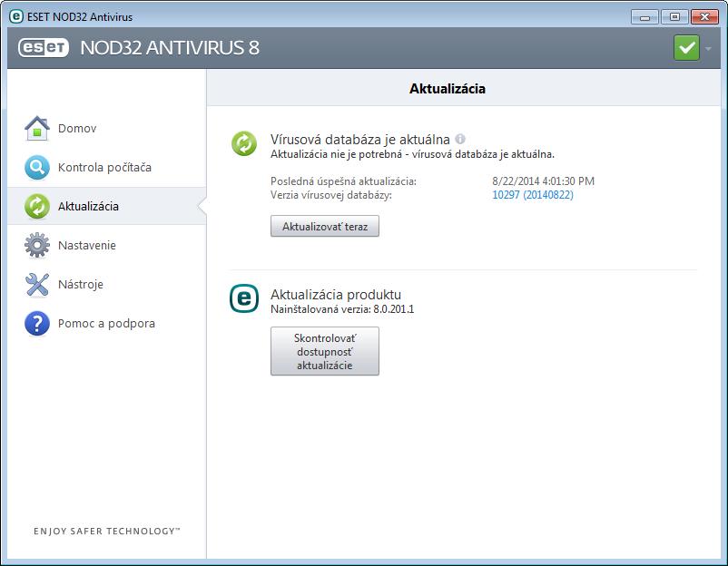Click the Aktualizácia green arrows sidebar icon
This screenshot has width=728, height=566.
click(x=37, y=207)
